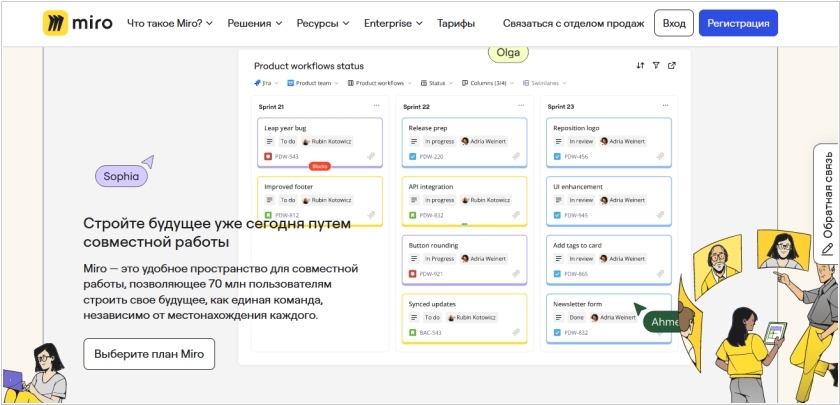This screenshot has height=405, width=840.
Task: Click the Регистрация button
Action: 738,22
